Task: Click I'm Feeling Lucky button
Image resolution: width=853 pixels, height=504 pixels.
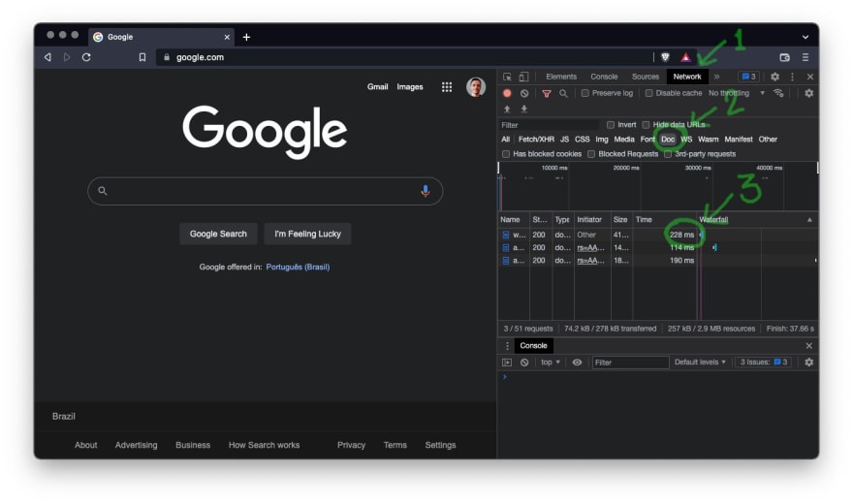Action: click(307, 234)
